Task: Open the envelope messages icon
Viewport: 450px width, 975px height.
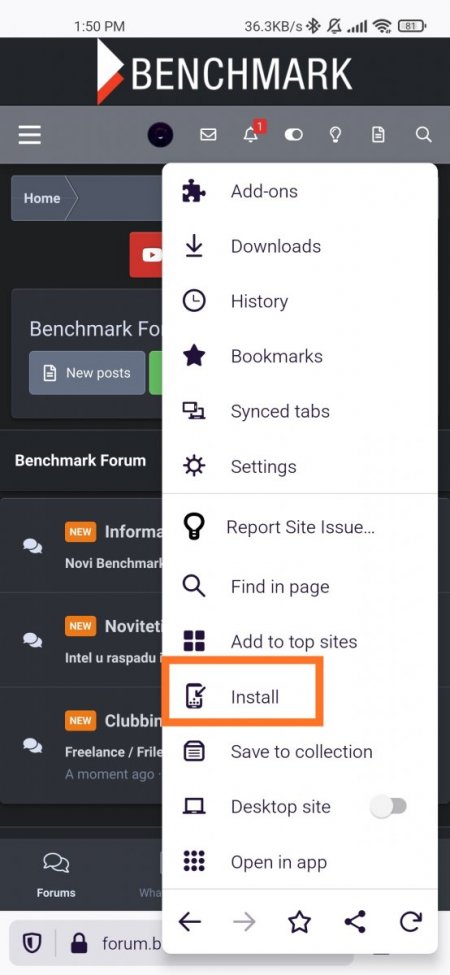Action: pos(208,134)
